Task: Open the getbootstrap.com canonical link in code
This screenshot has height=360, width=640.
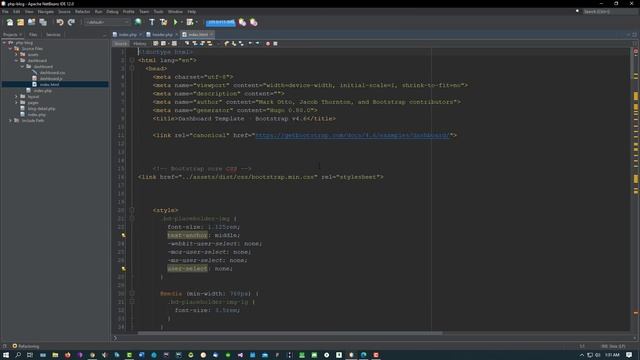Action: coord(352,135)
